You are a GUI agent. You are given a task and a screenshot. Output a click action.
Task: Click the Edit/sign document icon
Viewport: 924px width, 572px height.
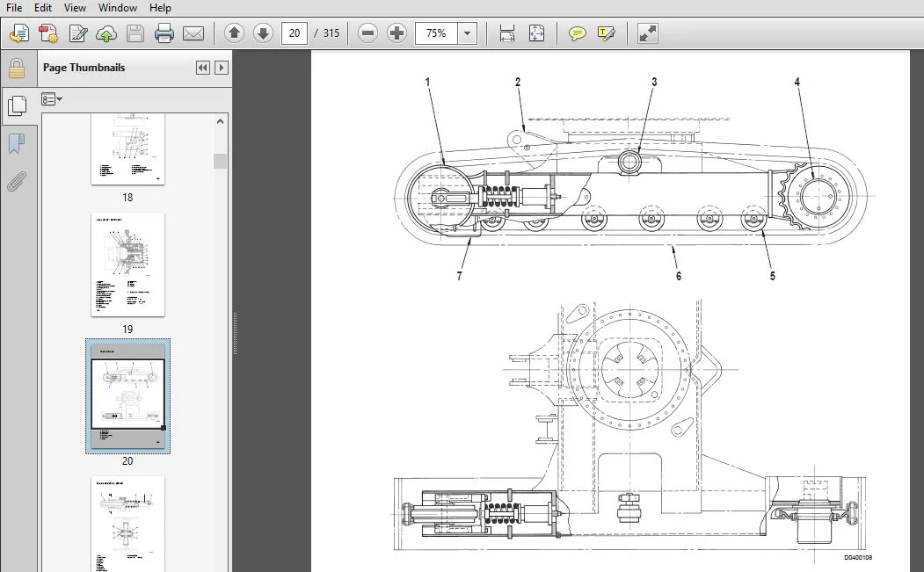(77, 33)
